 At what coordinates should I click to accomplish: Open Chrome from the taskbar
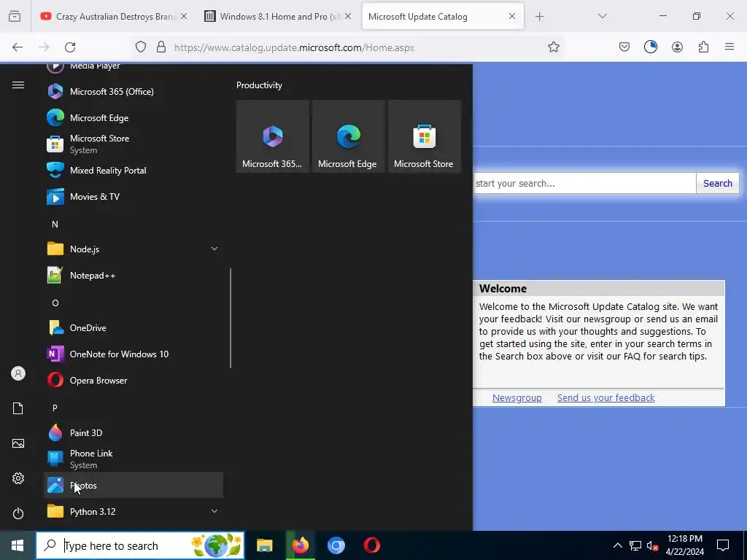click(x=336, y=545)
